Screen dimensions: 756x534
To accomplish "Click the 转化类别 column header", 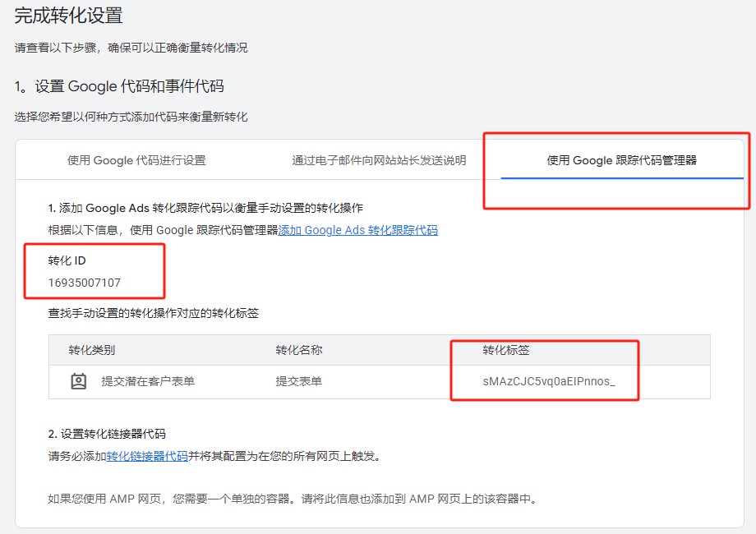I will point(86,350).
